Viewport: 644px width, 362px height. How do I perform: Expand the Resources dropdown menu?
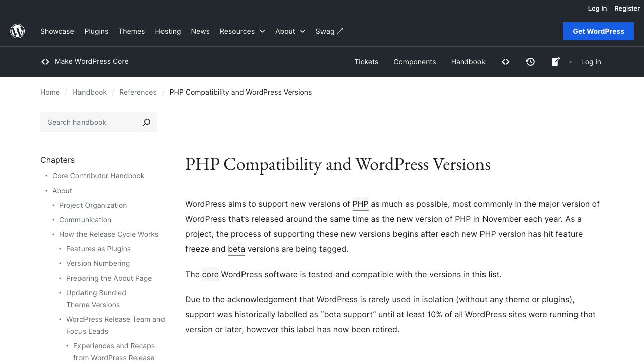242,31
